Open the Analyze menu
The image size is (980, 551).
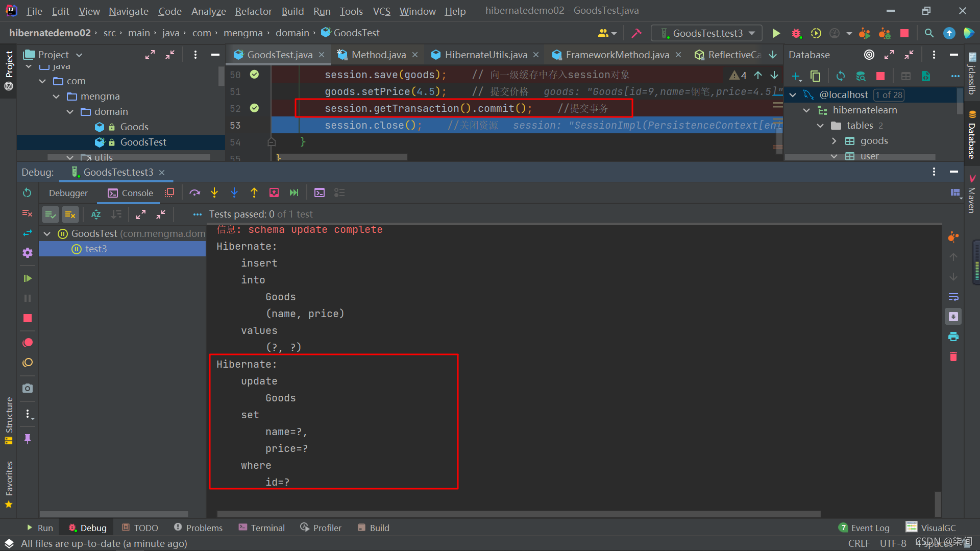pos(208,11)
